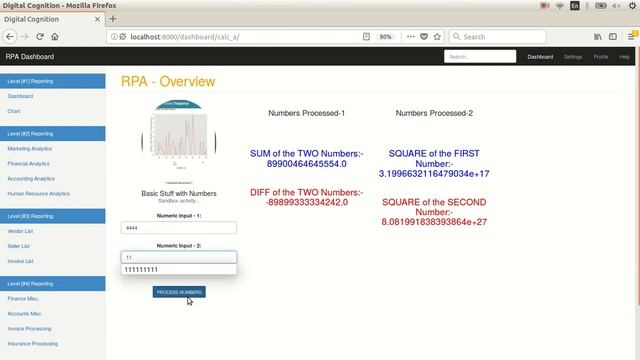The height and width of the screenshot is (360, 640).
Task: Click the Numeric Input - 1 field
Action: click(x=179, y=228)
